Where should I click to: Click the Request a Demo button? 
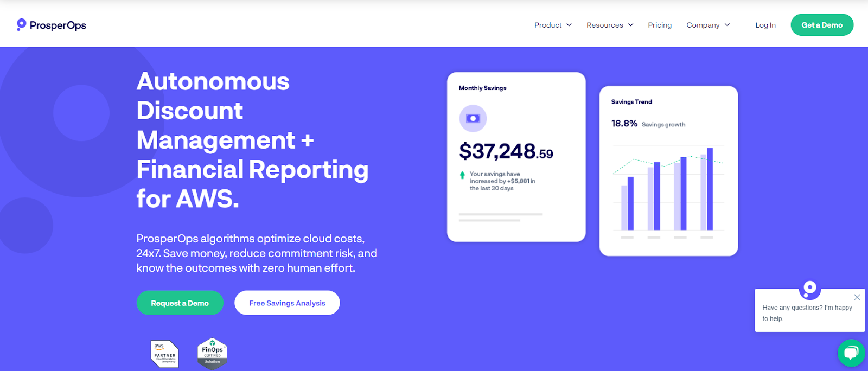[180, 303]
